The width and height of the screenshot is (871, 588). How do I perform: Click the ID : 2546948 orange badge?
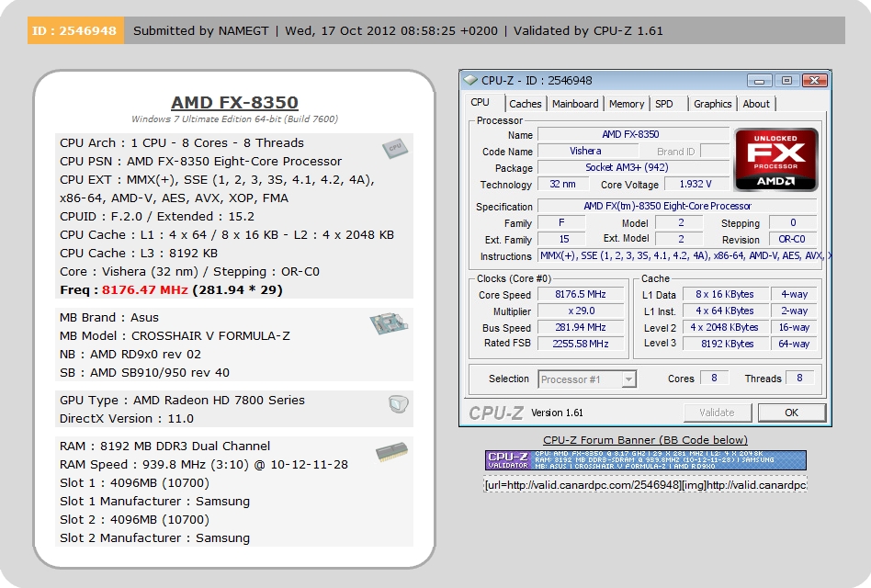click(x=75, y=30)
